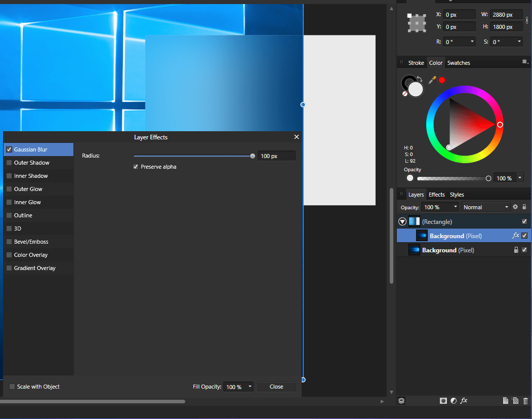Click the lock icon in Layers panel header
The width and height of the screenshot is (532, 419).
(524, 207)
